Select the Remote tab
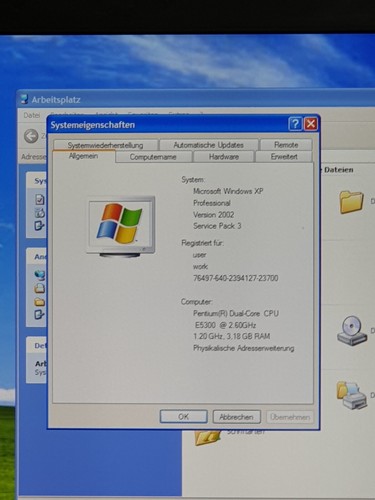Screen dimensions: 375x500 pyautogui.click(x=286, y=145)
